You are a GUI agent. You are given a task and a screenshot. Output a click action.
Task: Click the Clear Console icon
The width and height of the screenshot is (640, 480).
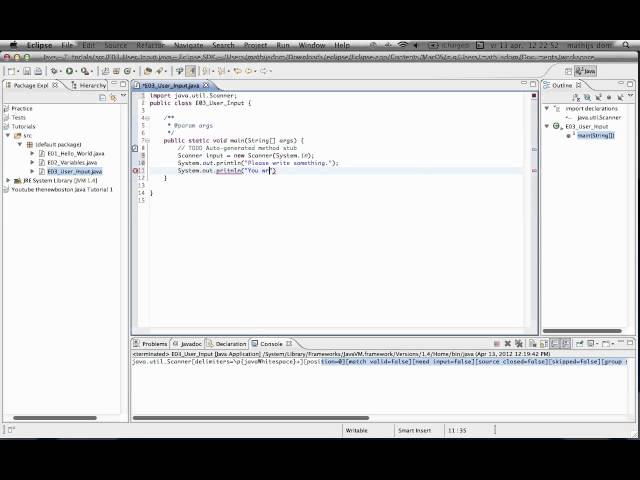click(x=533, y=344)
